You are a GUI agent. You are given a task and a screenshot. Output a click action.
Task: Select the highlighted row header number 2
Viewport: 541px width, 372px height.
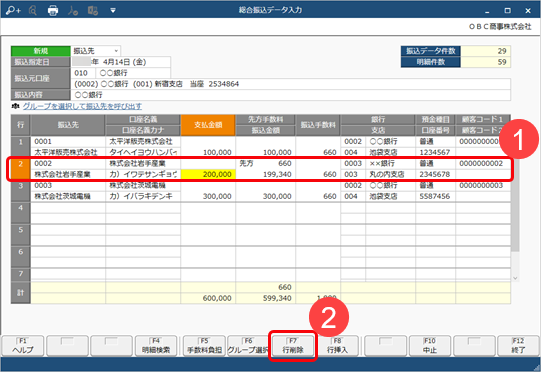[x=21, y=169]
